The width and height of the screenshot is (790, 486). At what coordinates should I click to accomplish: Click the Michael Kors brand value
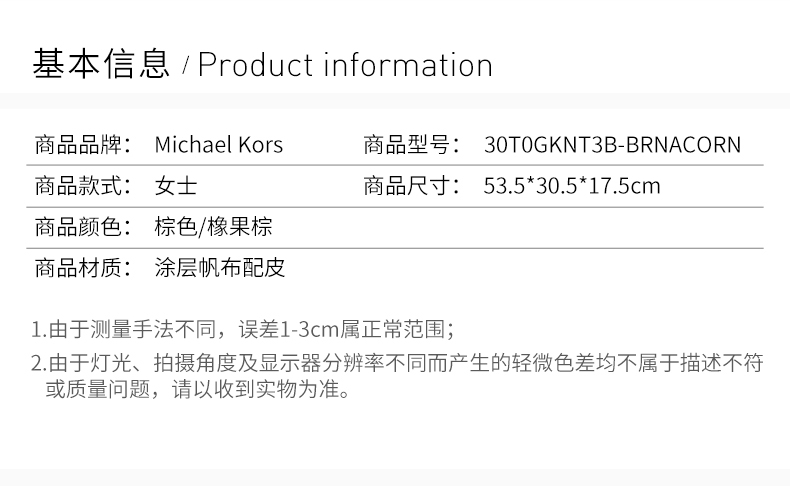tap(219, 145)
